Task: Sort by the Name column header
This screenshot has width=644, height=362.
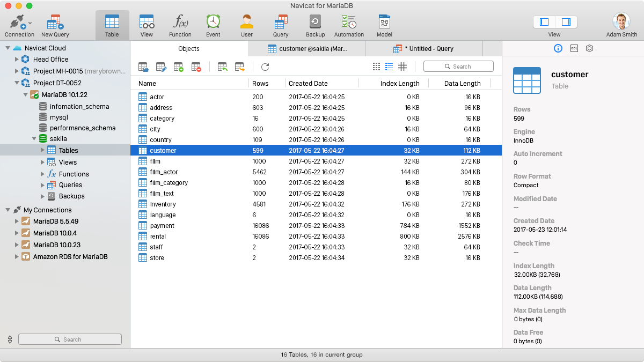Action: pyautogui.click(x=189, y=83)
